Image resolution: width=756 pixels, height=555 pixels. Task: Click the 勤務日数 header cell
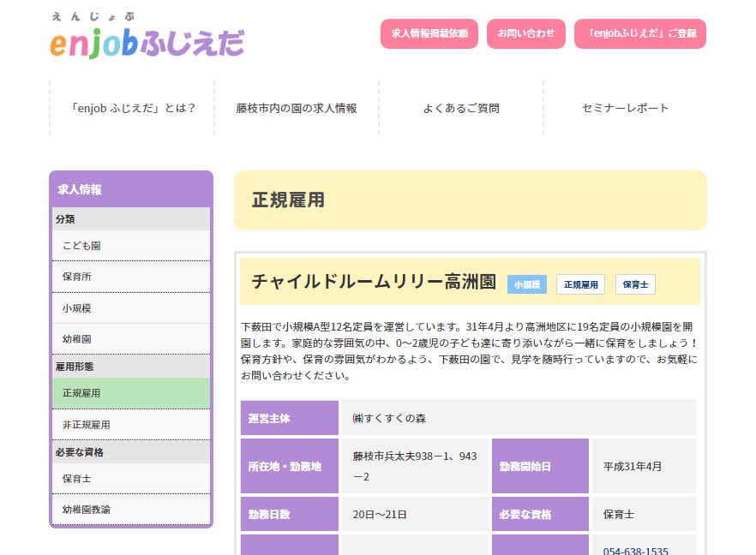(x=290, y=514)
